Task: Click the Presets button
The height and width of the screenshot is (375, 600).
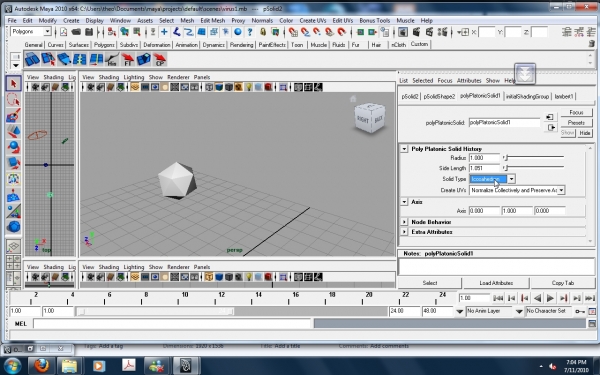Action: coord(576,123)
